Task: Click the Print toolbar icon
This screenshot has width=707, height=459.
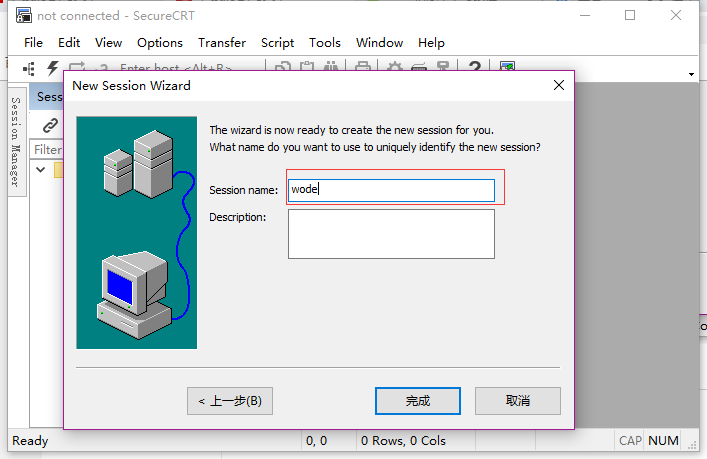Action: [x=363, y=66]
